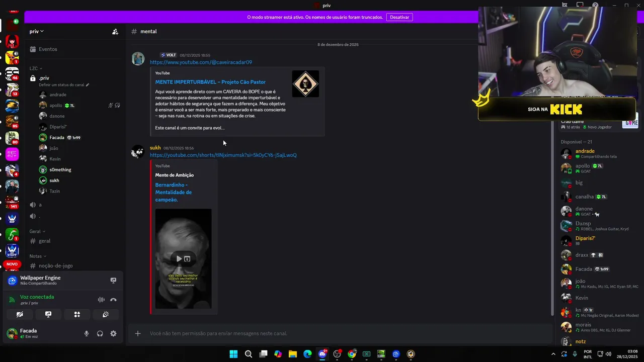The width and height of the screenshot is (644, 362).
Task: Expand the priv server name dropdown
Action: pyautogui.click(x=37, y=31)
